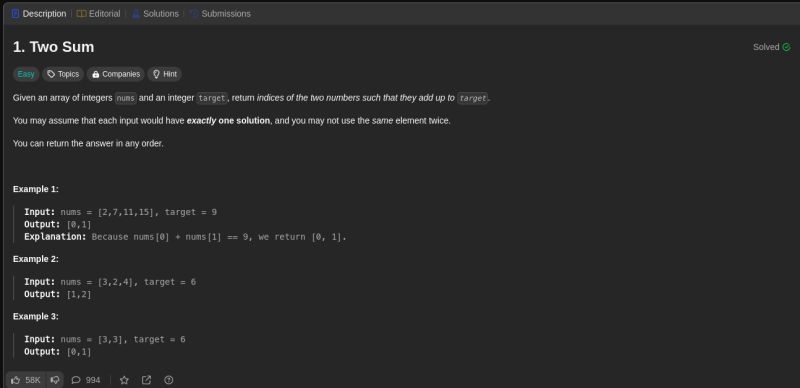
Task: Open the Companies locked button
Action: point(116,74)
